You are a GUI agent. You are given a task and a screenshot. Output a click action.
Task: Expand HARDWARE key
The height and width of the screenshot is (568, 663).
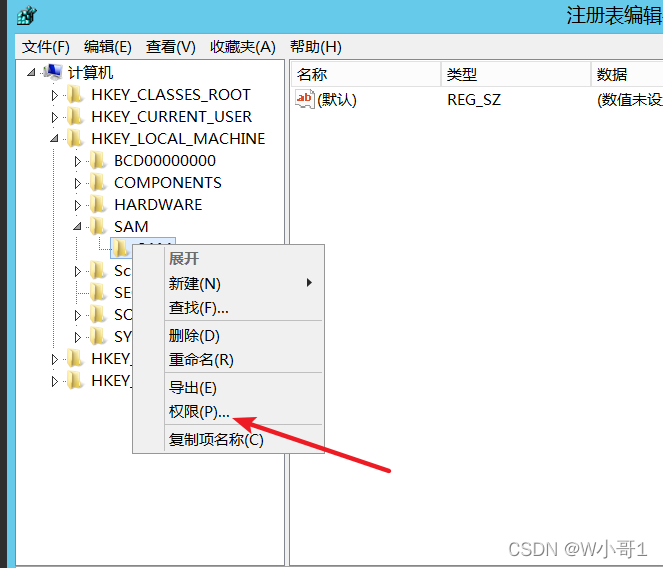point(77,205)
